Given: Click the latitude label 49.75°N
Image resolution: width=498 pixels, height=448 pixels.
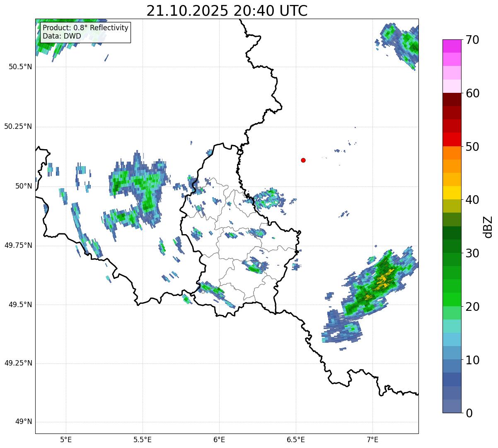Looking at the screenshot, I should tap(18, 245).
